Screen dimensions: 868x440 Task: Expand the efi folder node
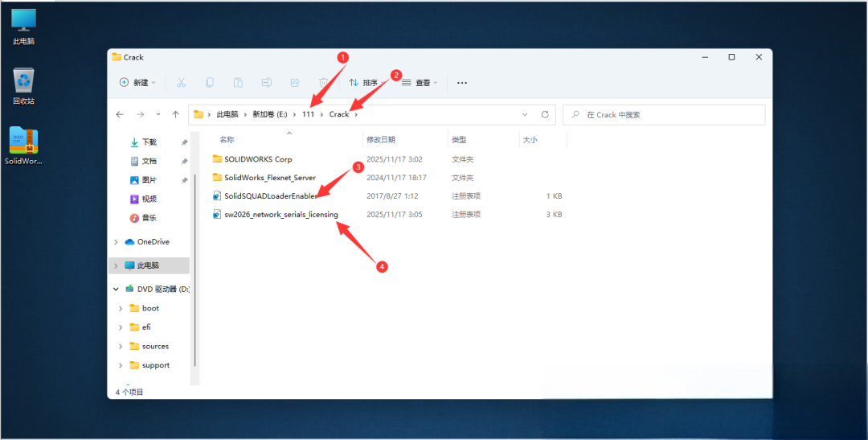[x=121, y=327]
